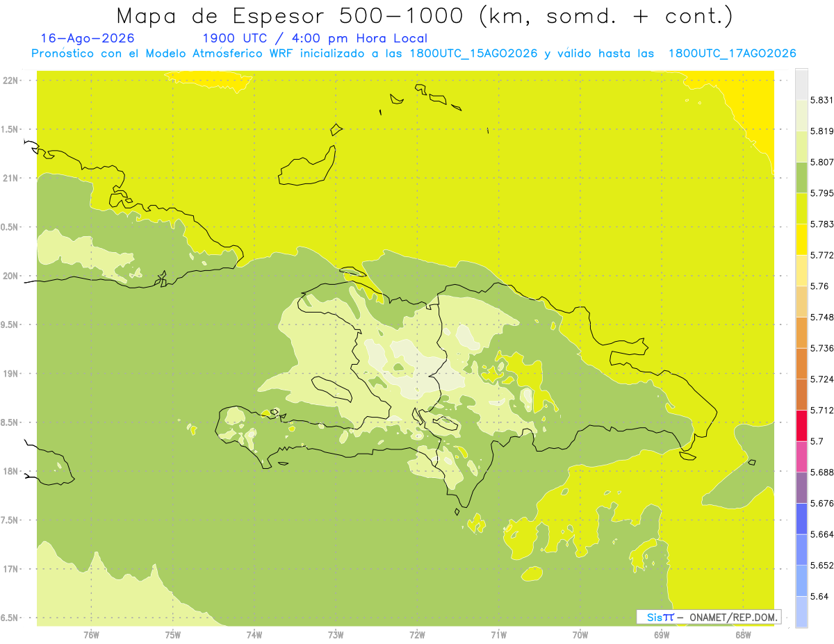Screen dimensions: 834x644
Task: Click the legend value 5.664
Action: click(821, 534)
